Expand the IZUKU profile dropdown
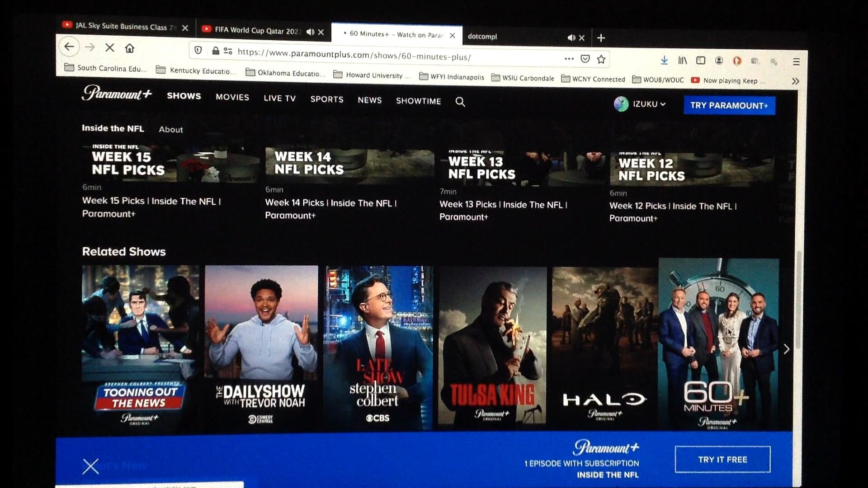 [x=663, y=104]
